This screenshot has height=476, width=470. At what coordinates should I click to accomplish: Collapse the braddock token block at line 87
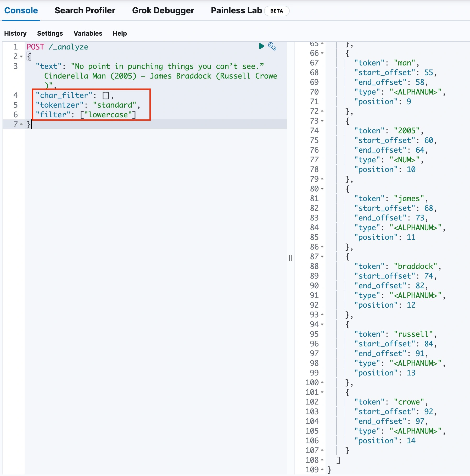[322, 257]
